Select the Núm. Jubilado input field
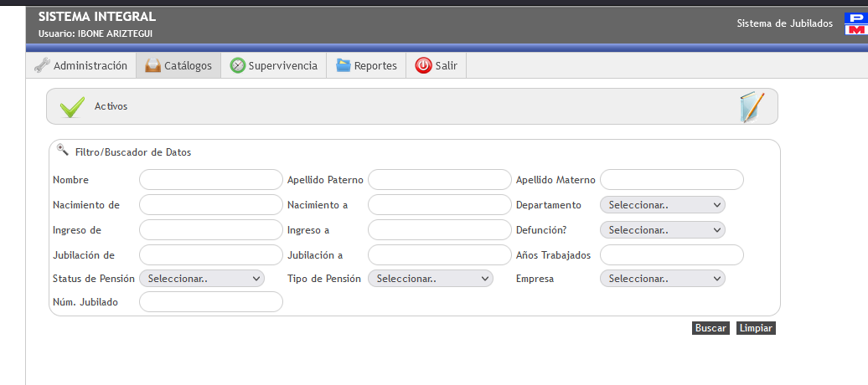Screen dimensions: 868x385 pyautogui.click(x=211, y=302)
